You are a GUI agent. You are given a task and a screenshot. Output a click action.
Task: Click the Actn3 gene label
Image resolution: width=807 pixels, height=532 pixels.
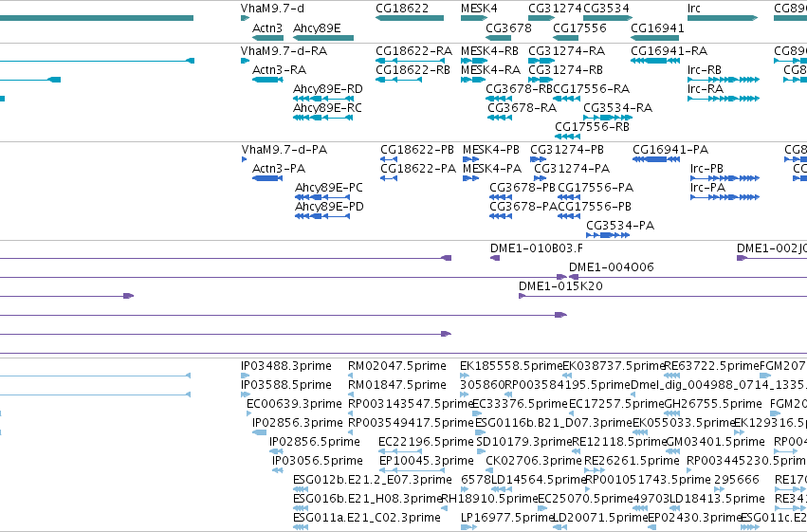(267, 28)
